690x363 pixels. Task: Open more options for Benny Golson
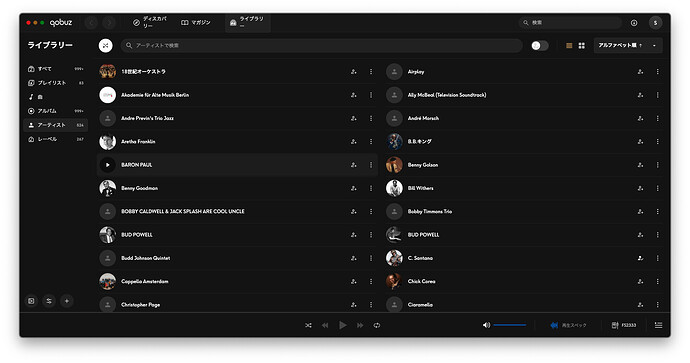(x=658, y=165)
